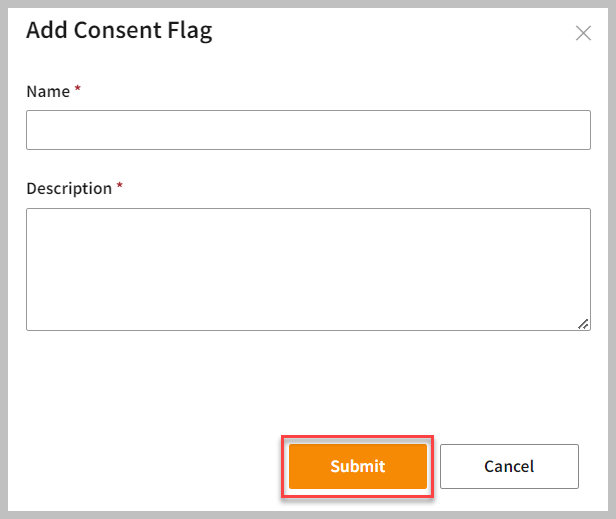Screen dimensions: 616x519
Task: Click into the Name text field
Action: coord(308,130)
